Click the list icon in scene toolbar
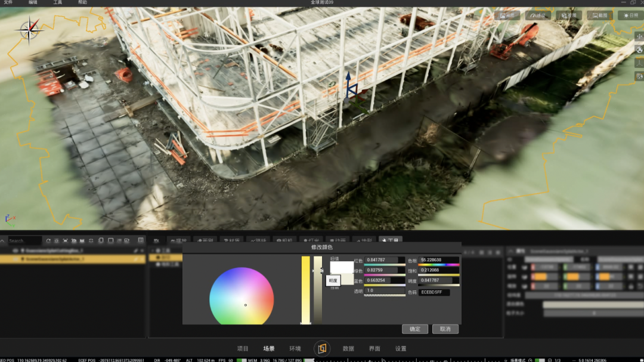The height and width of the screenshot is (362, 644). (119, 241)
